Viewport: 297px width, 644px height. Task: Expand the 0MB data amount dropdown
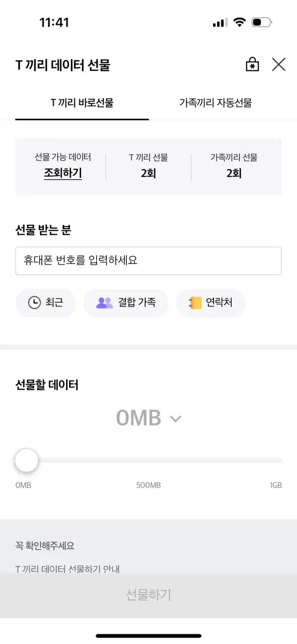(x=148, y=418)
